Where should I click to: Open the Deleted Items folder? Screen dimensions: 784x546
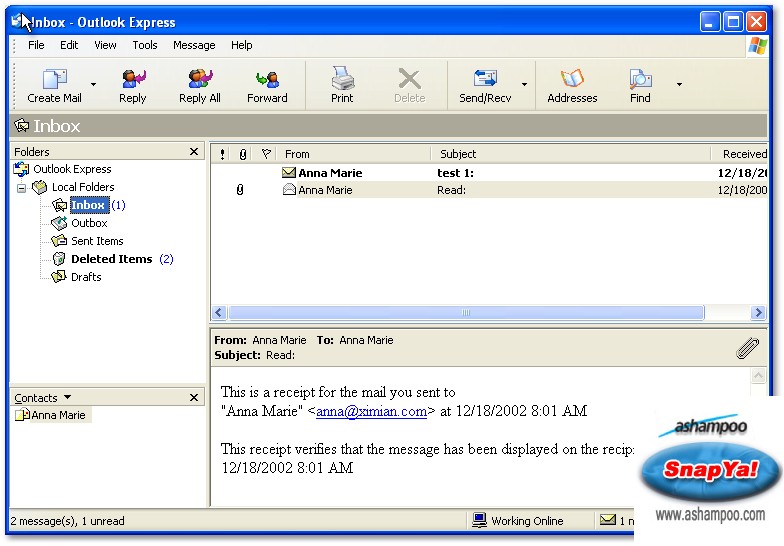112,259
